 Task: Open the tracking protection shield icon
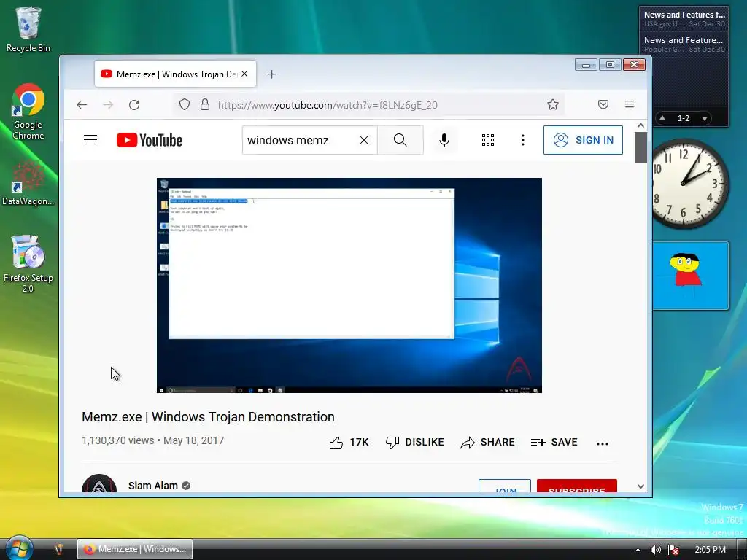185,104
